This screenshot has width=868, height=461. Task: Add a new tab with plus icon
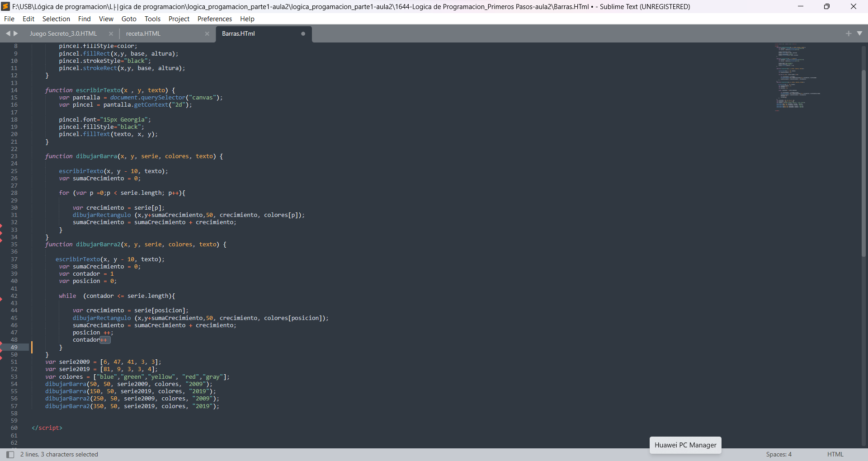point(849,33)
